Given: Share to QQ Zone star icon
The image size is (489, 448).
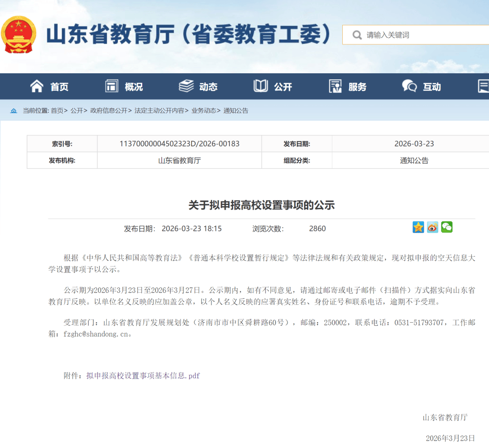Looking at the screenshot, I should click(418, 227).
